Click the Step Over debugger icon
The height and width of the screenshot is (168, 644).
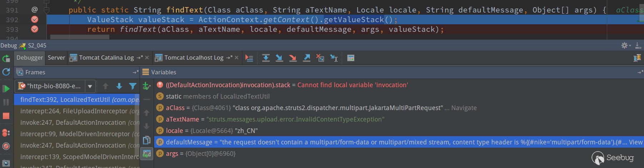tap(266, 58)
